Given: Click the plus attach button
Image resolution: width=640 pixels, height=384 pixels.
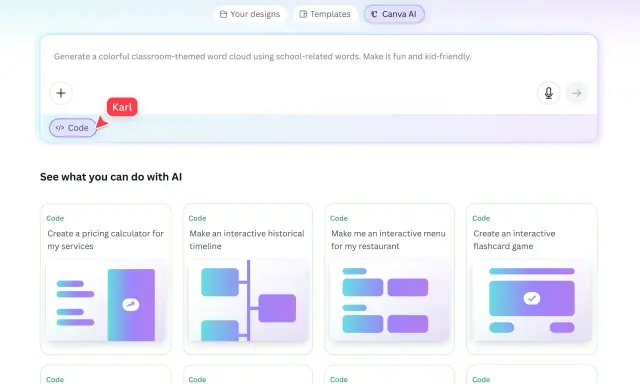Looking at the screenshot, I should (61, 93).
